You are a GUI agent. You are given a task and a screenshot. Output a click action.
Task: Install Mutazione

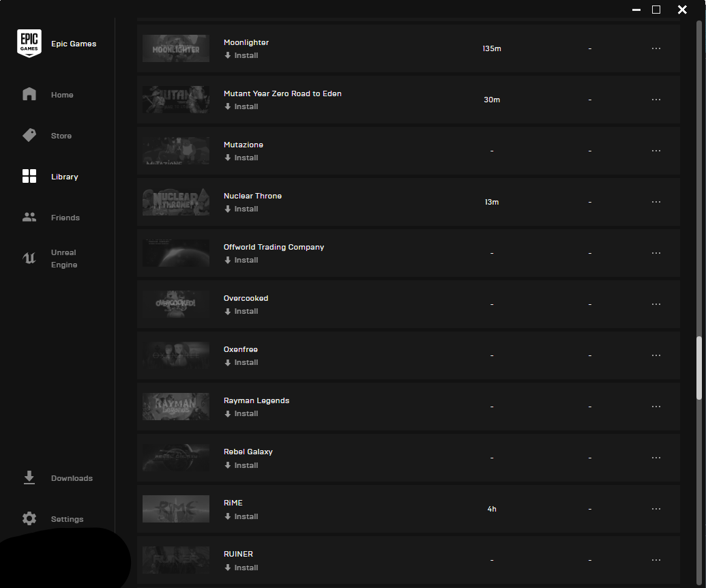point(241,158)
